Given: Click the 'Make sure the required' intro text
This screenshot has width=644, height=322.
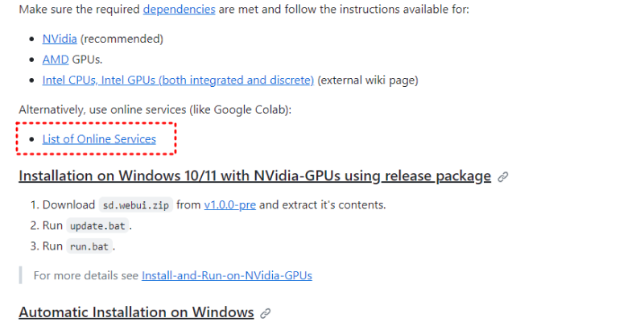Looking at the screenshot, I should click(x=80, y=10).
